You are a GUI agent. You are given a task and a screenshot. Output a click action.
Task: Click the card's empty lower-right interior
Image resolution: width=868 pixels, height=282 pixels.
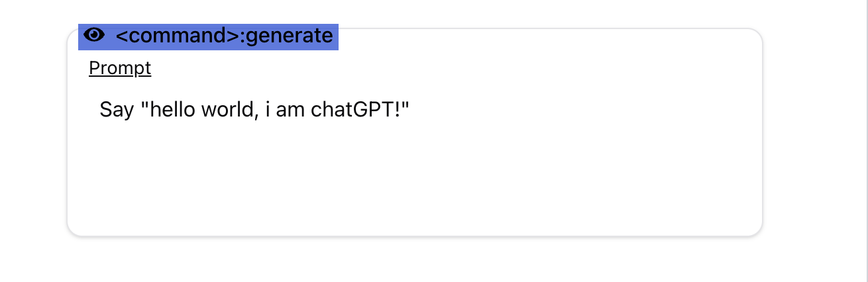pos(663,199)
